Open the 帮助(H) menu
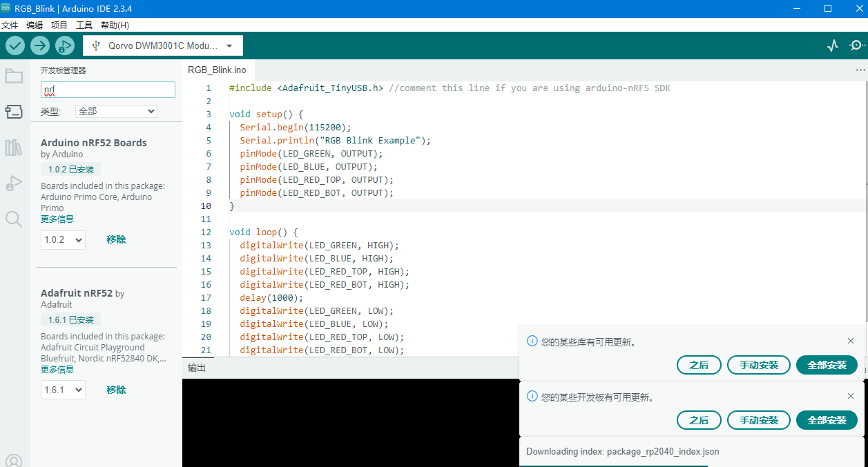 (x=115, y=25)
